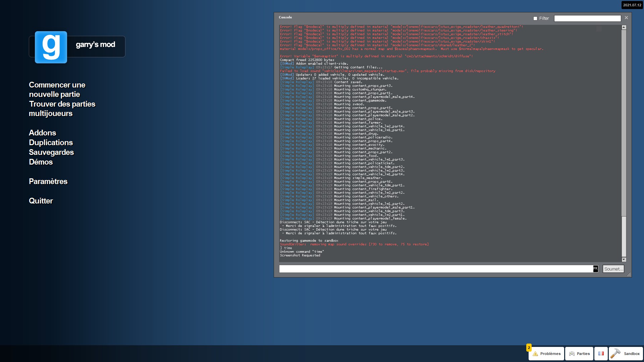Click the console vertical scrollbar thumb

point(624,236)
